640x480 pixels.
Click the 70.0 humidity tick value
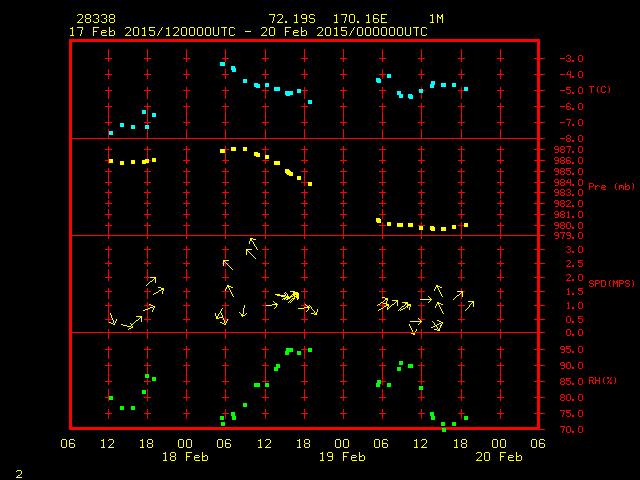tap(571, 430)
